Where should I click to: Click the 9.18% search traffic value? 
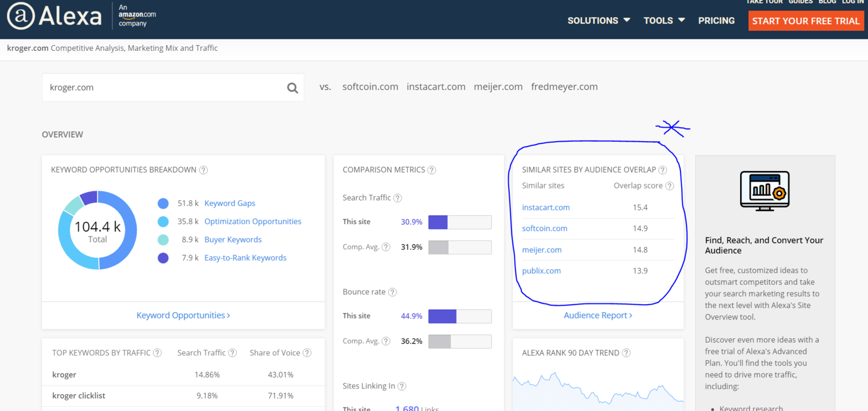(x=207, y=396)
